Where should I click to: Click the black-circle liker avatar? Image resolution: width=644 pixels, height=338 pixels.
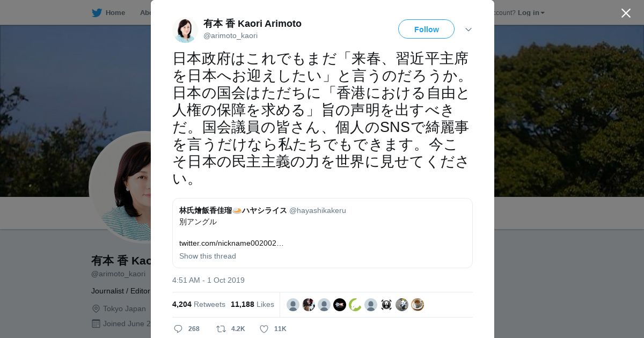tap(340, 305)
